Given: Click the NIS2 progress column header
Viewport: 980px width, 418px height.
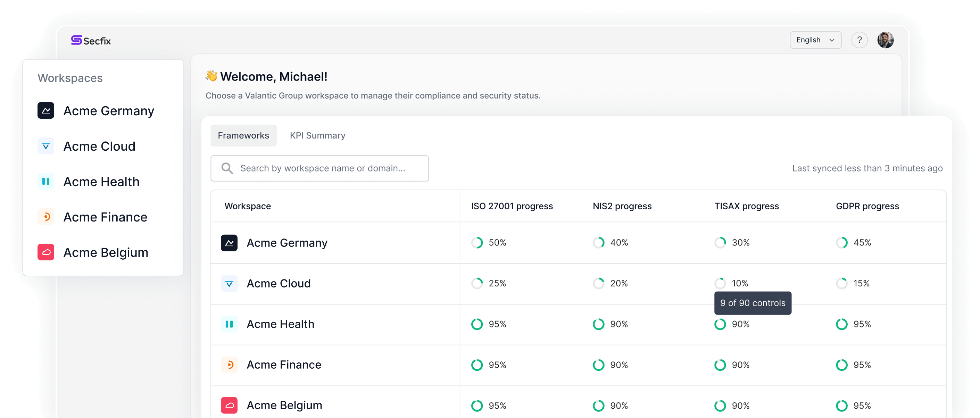Looking at the screenshot, I should pyautogui.click(x=622, y=206).
